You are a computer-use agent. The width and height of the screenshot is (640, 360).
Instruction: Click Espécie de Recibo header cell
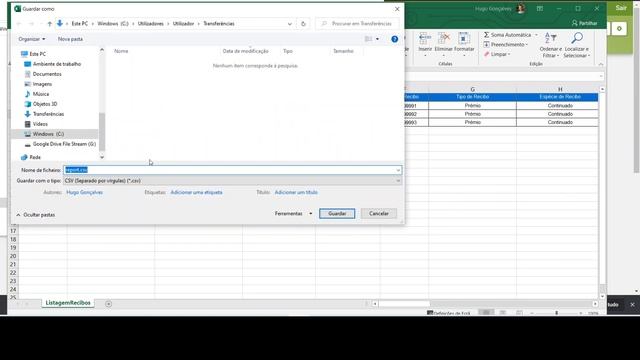pos(560,97)
